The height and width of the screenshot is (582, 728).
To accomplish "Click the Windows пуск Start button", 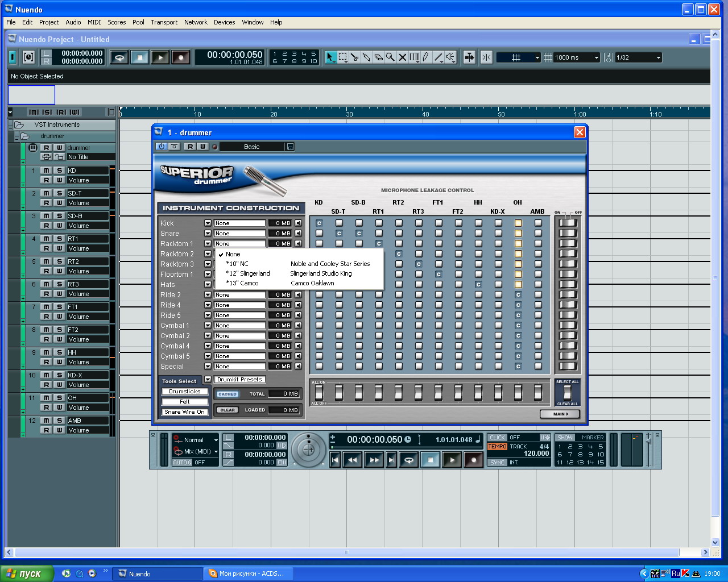I will pos(27,573).
